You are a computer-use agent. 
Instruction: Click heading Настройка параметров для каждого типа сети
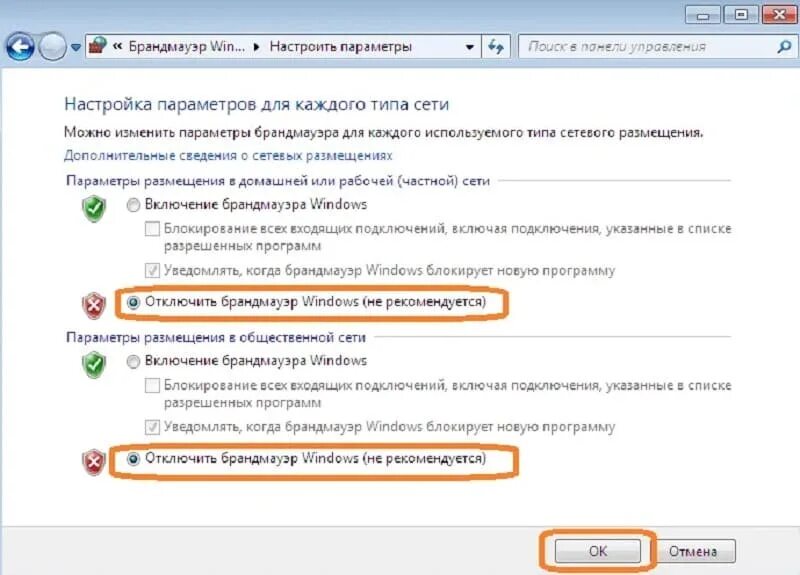point(257,104)
